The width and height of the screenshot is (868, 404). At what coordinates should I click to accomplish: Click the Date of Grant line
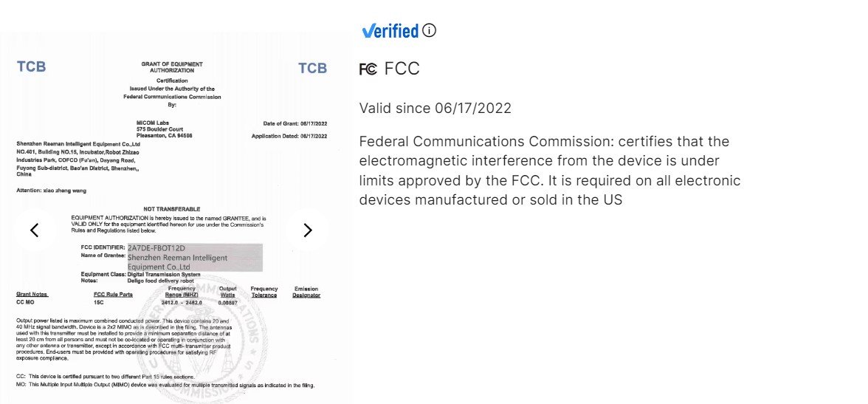pyautogui.click(x=295, y=123)
